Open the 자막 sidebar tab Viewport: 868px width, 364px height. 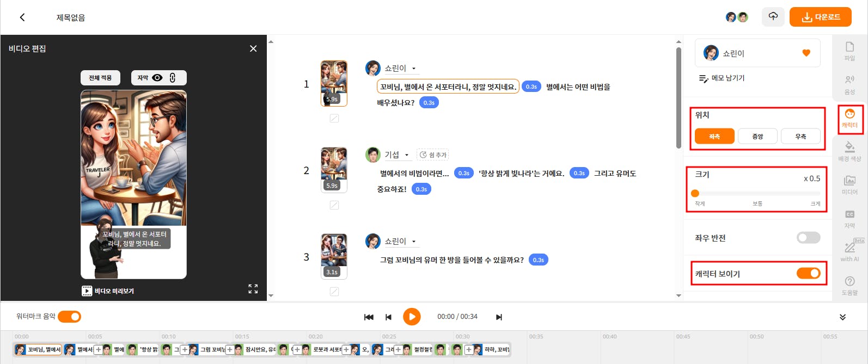[x=849, y=218]
